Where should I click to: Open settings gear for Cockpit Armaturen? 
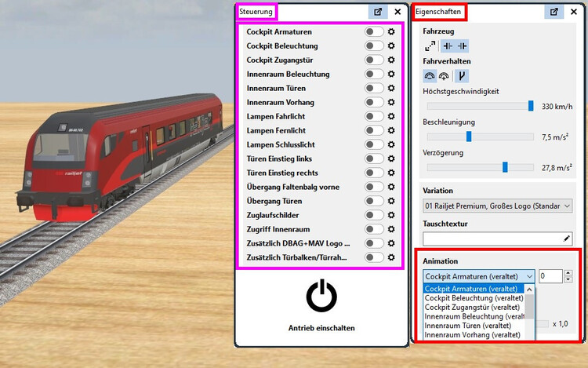click(391, 31)
